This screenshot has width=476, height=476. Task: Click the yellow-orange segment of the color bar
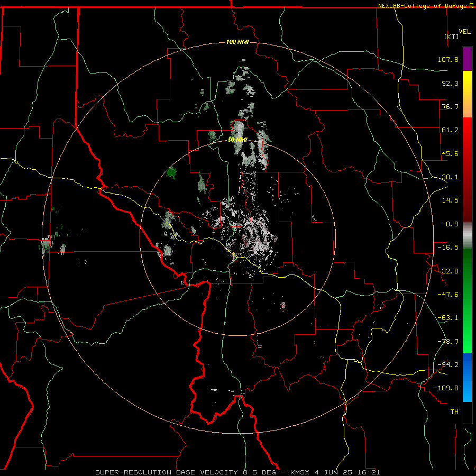point(467,94)
